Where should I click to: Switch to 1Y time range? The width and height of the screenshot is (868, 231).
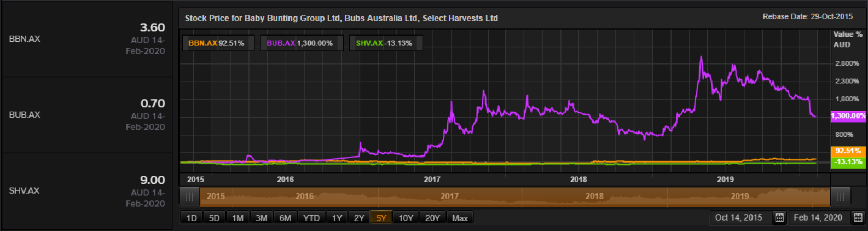coord(337,218)
